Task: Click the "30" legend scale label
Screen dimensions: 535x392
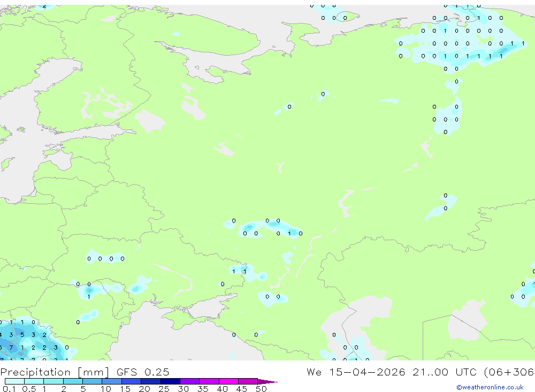Action: pos(183,389)
